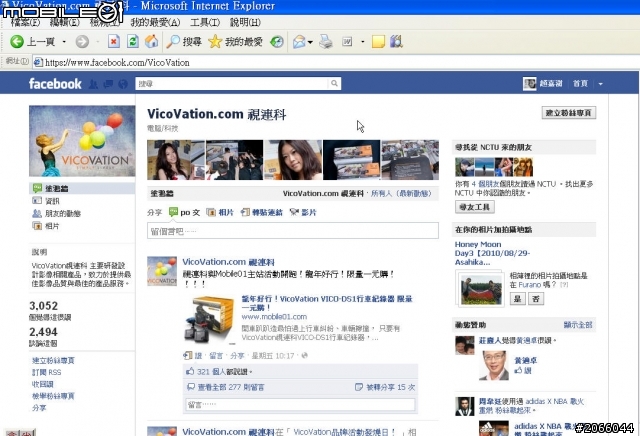Screen dimensions: 640x436
Task: Click the yellow note toolbar icon
Action: pos(378,41)
